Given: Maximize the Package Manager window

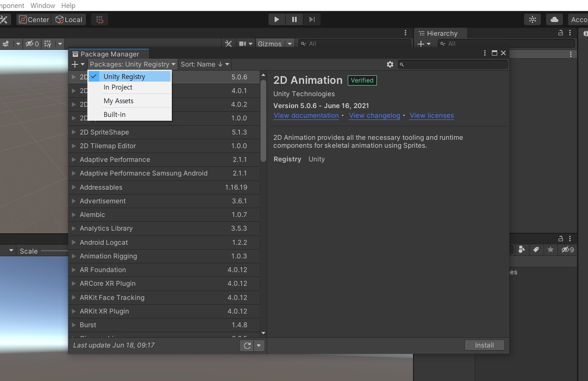Looking at the screenshot, I should pyautogui.click(x=494, y=53).
